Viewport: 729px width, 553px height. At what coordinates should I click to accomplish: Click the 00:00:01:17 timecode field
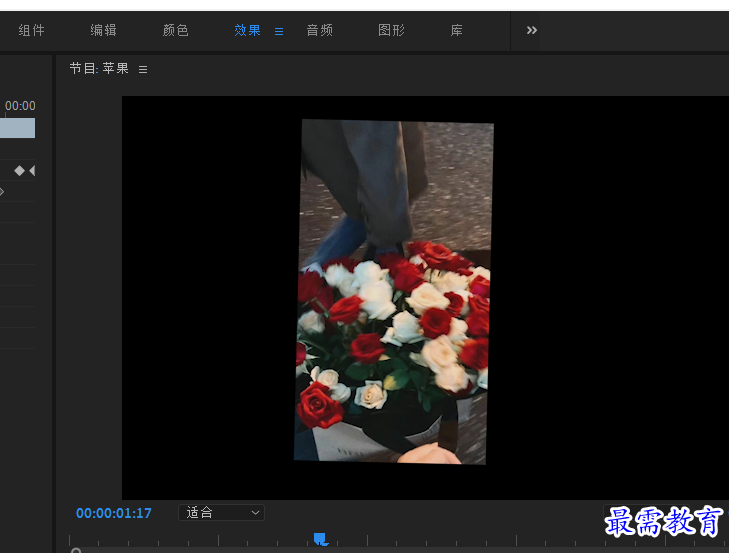point(114,513)
